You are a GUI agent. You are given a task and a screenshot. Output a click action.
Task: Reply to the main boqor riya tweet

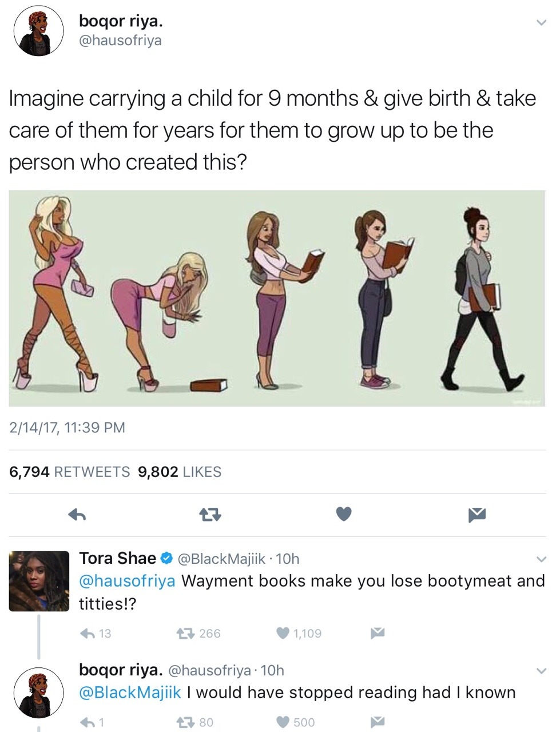pos(77,515)
